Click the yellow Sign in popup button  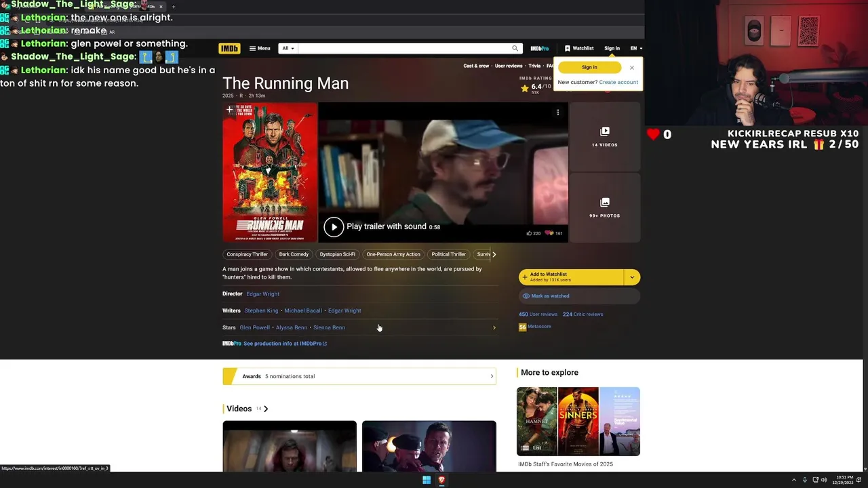coord(589,67)
